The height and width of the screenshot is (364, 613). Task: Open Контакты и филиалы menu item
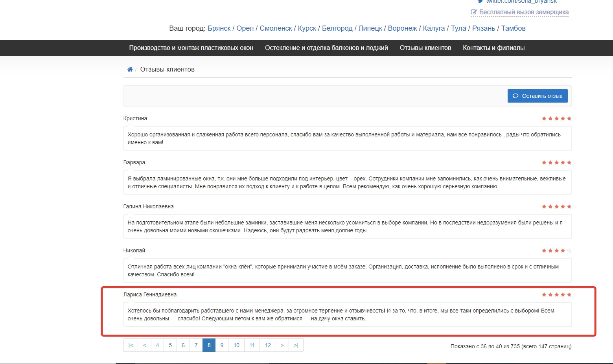pyautogui.click(x=493, y=48)
